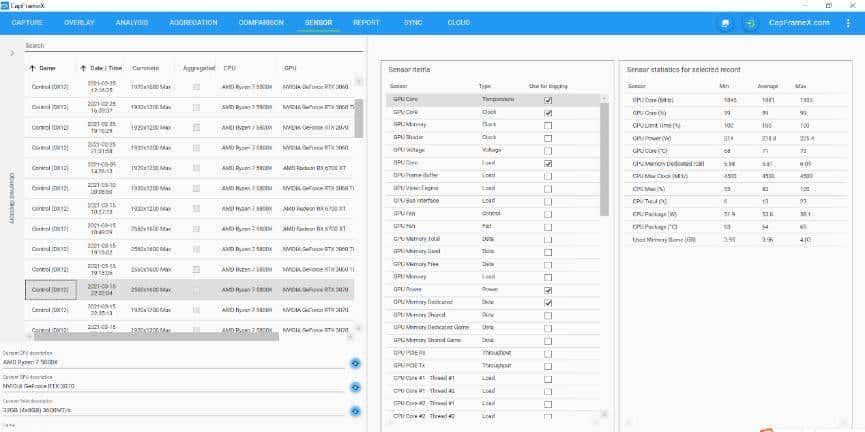Check CPU Core #1 - Thread #1 logging

[x=548, y=379]
